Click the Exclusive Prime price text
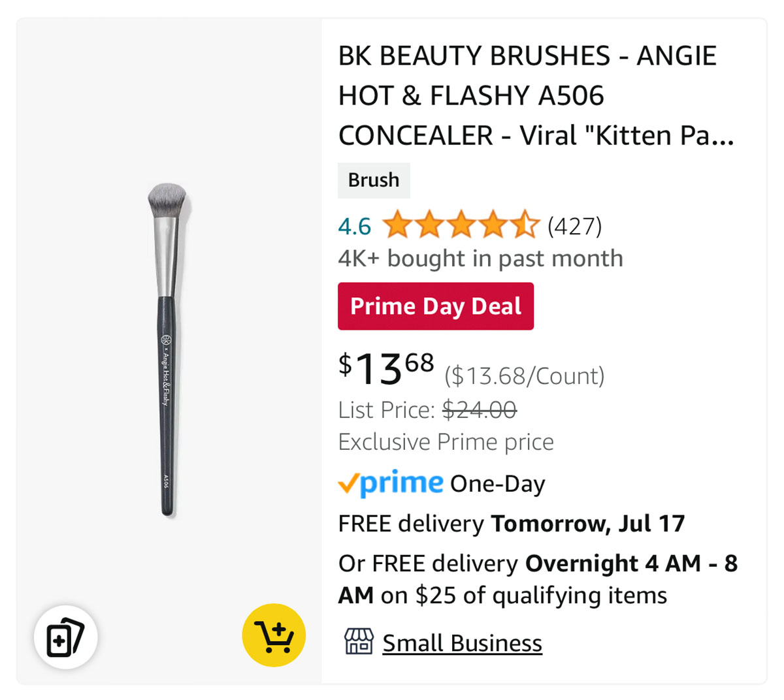This screenshot has height=700, width=784. [x=446, y=442]
